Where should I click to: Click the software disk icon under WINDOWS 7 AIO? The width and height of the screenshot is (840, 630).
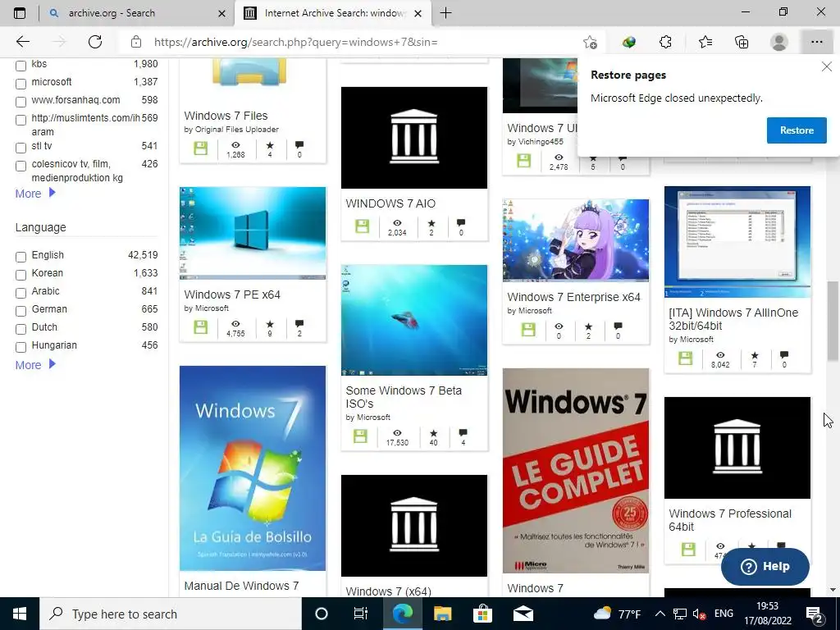[x=363, y=226]
